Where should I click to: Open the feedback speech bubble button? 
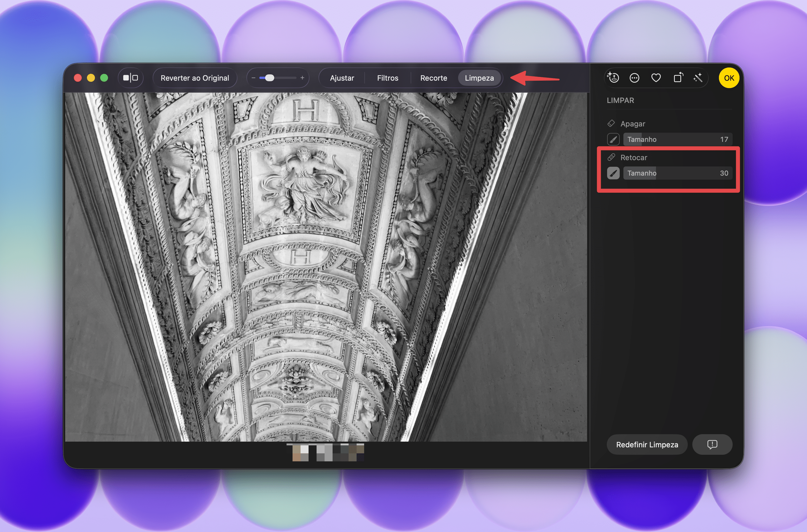[712, 444]
